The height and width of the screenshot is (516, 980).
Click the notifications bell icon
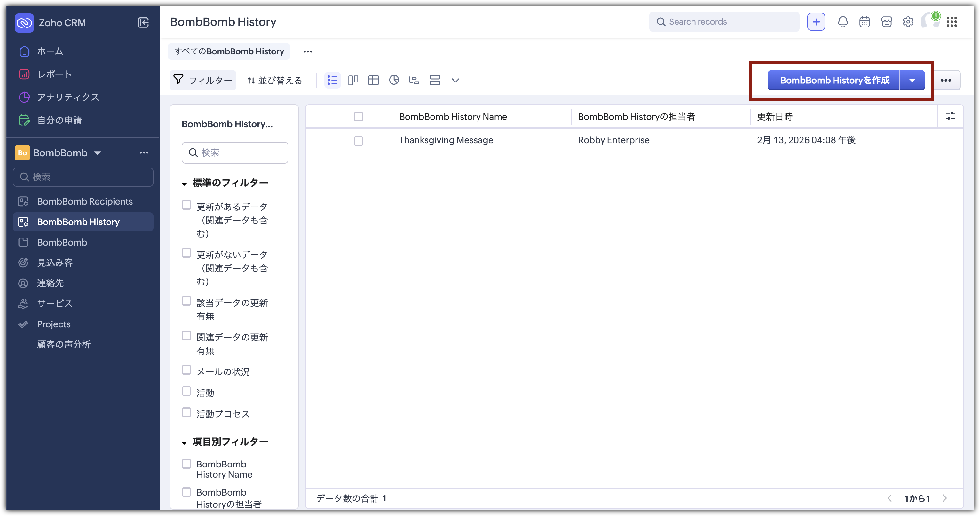[x=843, y=22]
